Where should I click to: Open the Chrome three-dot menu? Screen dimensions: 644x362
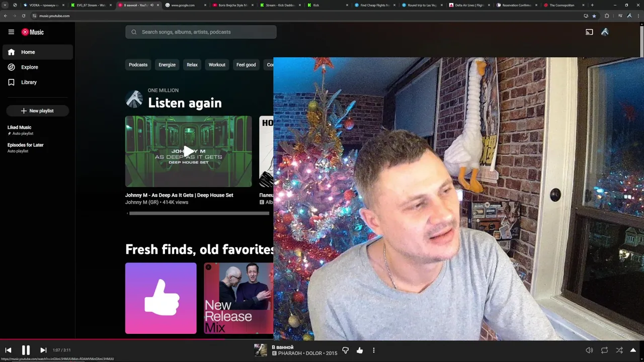click(x=638, y=16)
